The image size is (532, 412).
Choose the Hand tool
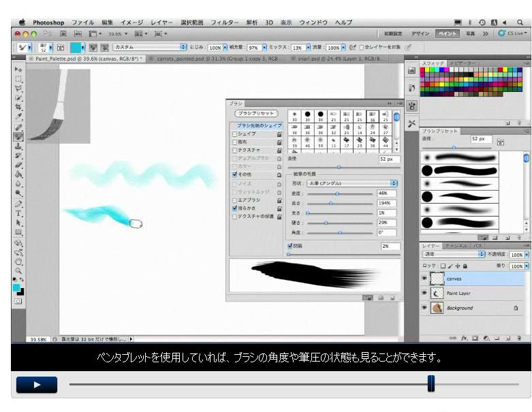coord(19,261)
